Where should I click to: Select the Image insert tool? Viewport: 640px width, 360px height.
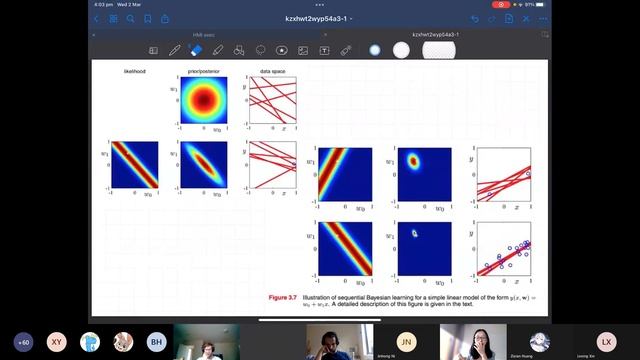303,51
